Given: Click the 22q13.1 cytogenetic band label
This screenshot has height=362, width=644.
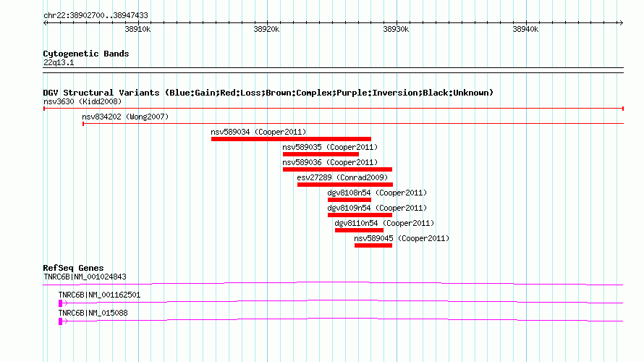Looking at the screenshot, I should 59,62.
